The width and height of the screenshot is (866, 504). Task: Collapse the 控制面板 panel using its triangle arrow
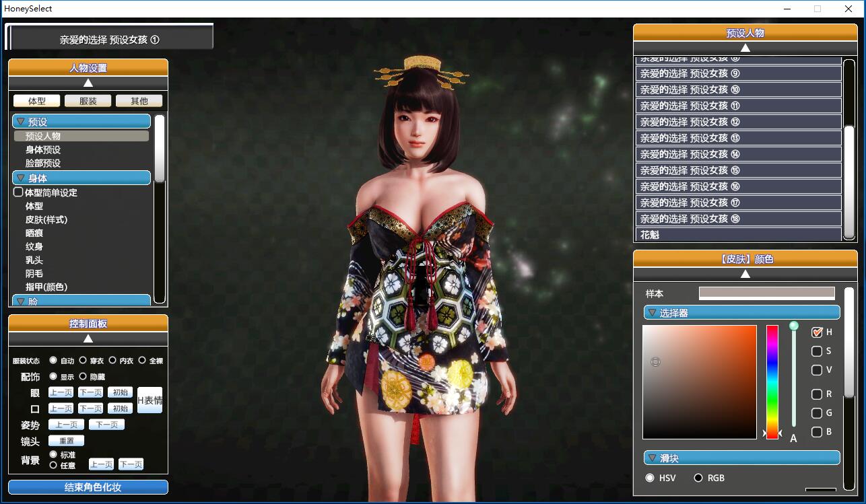[88, 338]
